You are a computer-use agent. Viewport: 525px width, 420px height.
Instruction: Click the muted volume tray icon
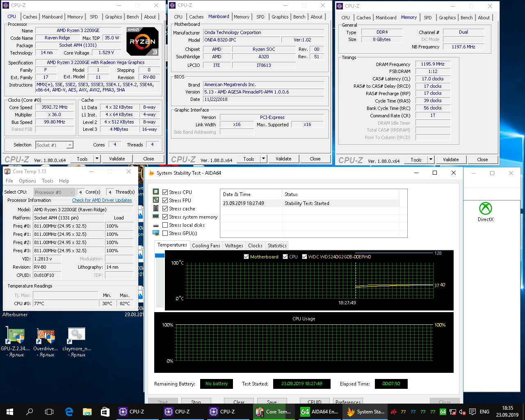(x=463, y=412)
